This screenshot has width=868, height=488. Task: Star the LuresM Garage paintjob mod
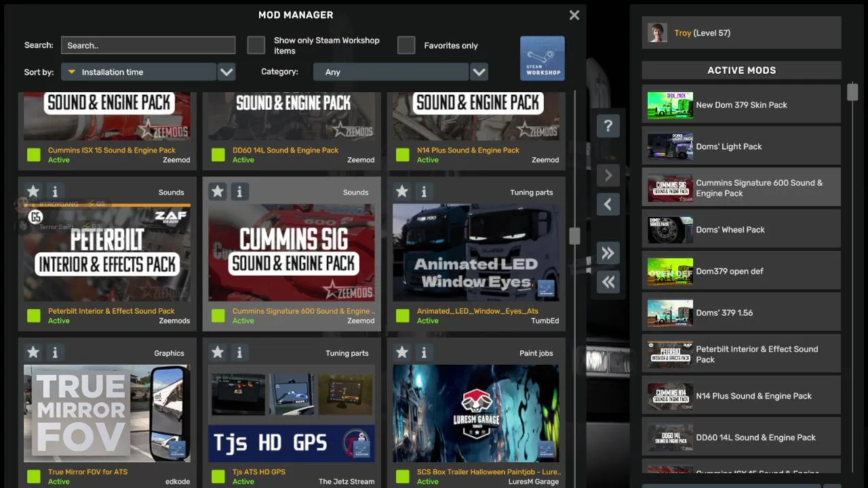pos(402,352)
